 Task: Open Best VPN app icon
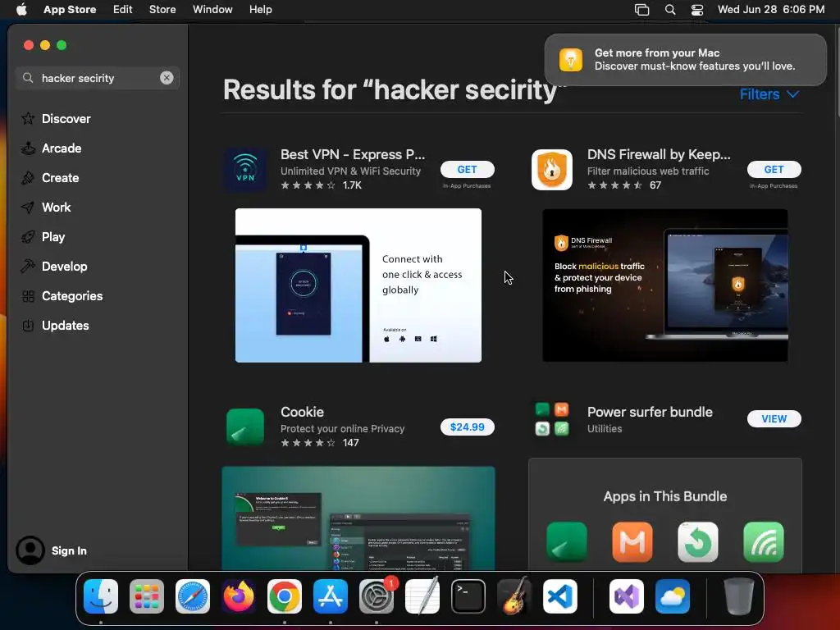pyautogui.click(x=244, y=170)
